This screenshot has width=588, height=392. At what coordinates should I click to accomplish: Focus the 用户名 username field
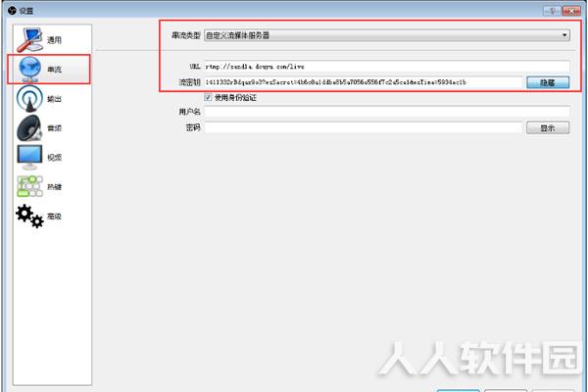(387, 112)
